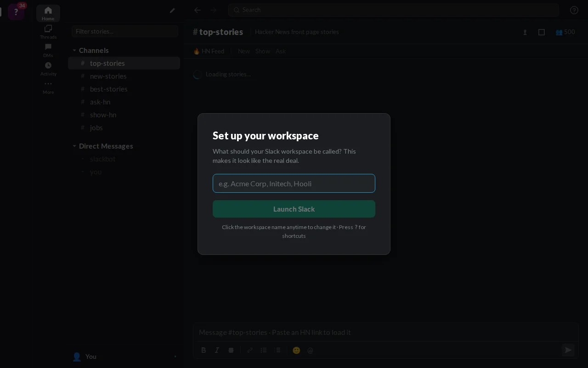
Task: Switch to the Ask tab
Action: [281, 51]
